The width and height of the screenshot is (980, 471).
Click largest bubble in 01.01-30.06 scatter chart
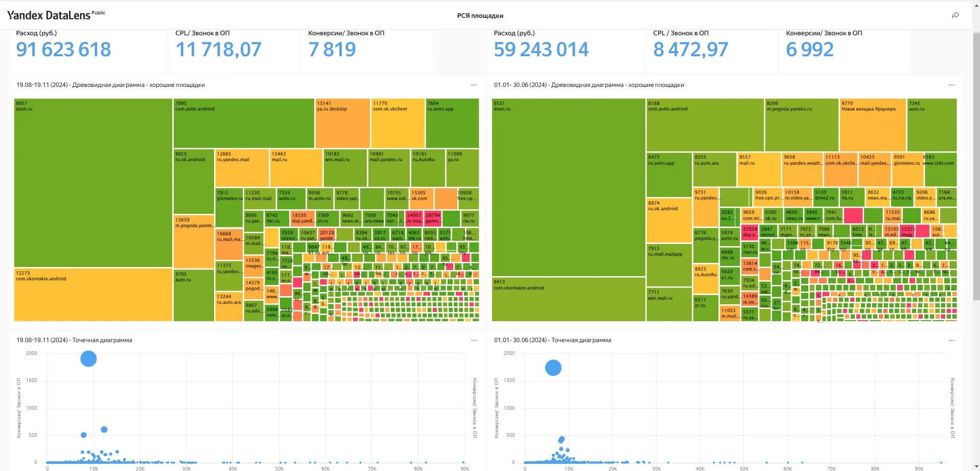553,368
